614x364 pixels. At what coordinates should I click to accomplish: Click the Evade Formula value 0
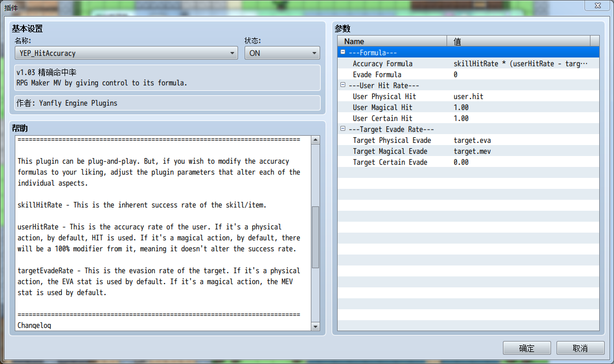(455, 74)
